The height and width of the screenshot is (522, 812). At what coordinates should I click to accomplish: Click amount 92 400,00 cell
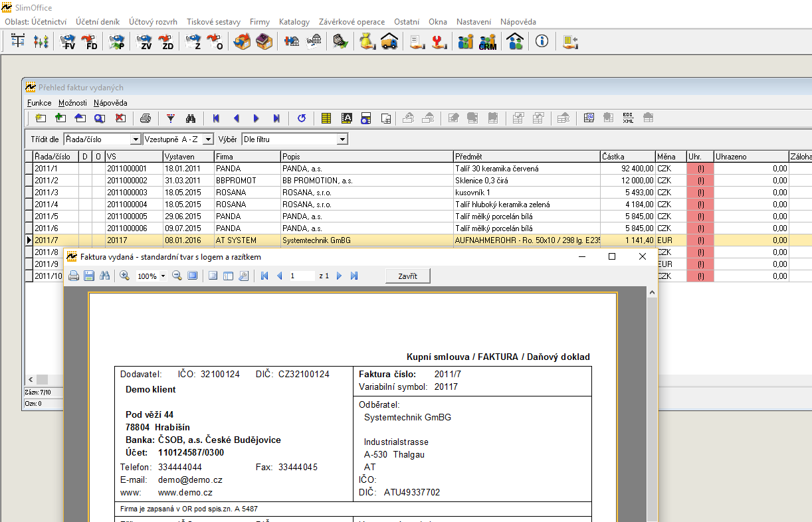(627, 169)
